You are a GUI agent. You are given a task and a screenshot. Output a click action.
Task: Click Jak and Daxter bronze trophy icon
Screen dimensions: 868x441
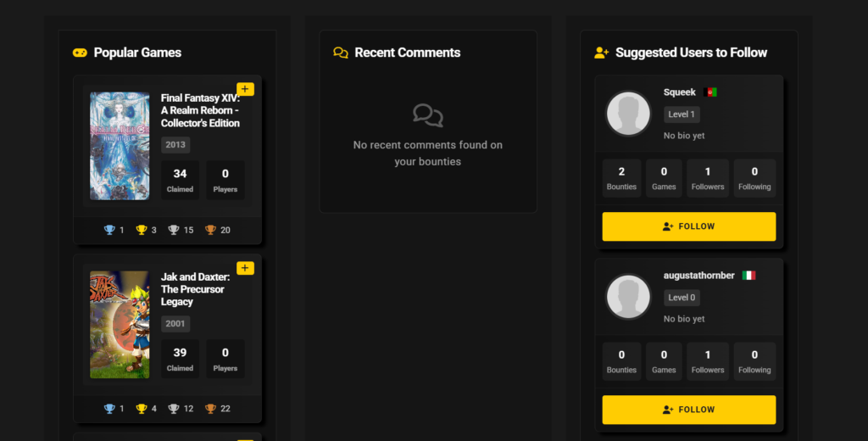point(210,409)
